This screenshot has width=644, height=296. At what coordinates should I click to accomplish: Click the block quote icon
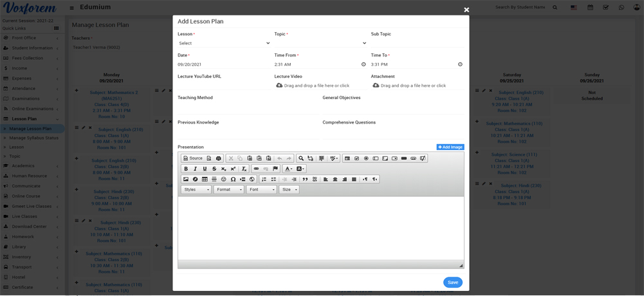click(305, 180)
